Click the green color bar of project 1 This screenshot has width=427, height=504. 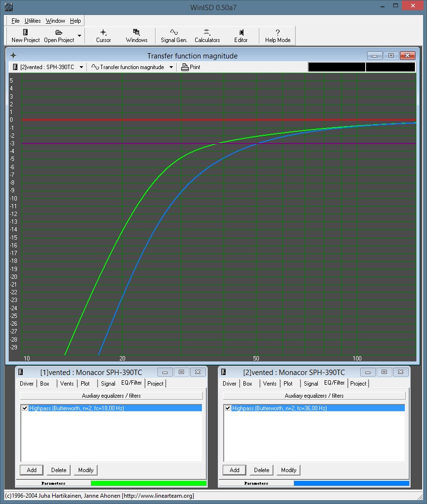148,483
